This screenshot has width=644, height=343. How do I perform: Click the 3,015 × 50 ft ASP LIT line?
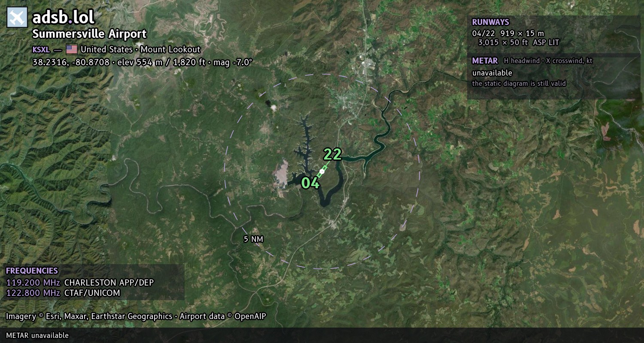(519, 42)
